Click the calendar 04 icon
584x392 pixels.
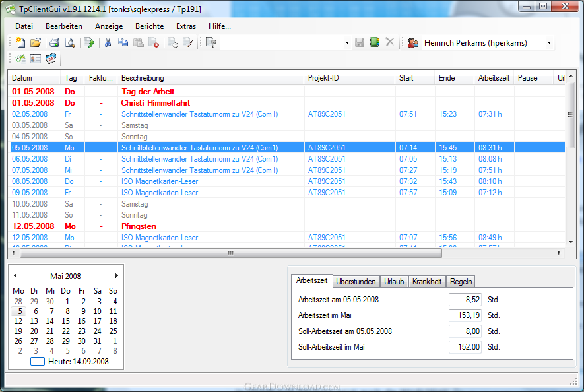point(51,59)
